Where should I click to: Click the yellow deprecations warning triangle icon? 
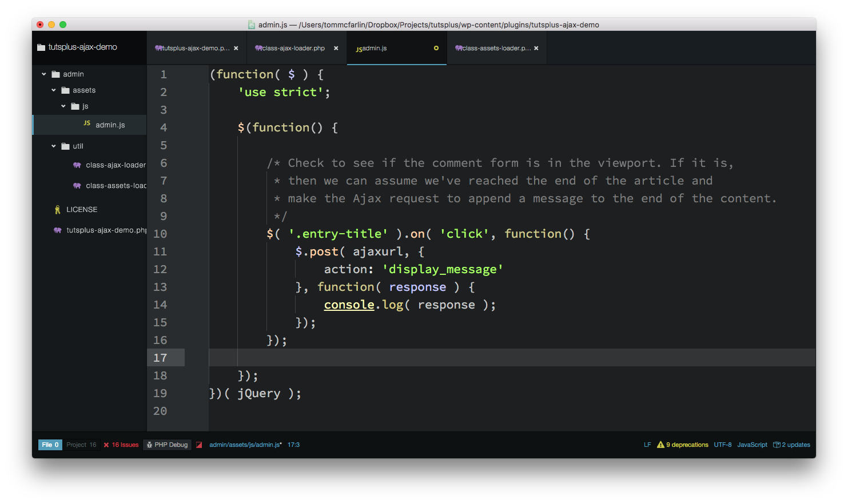(x=660, y=445)
